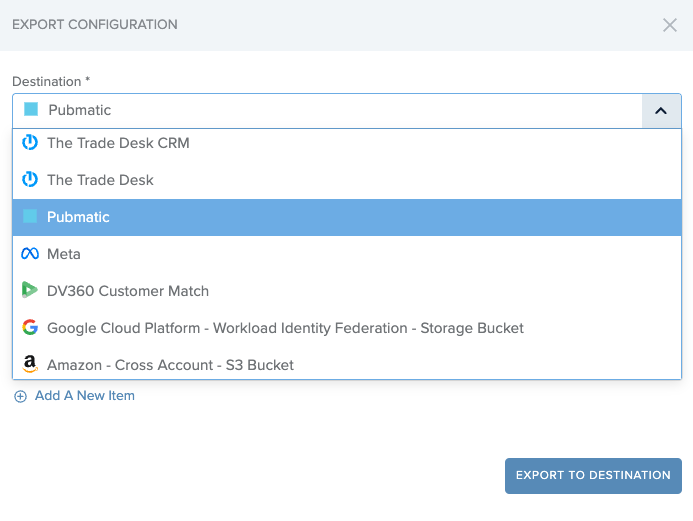Screen dimensions: 693x521
Task: Click the DV360 green play icon
Action: 30,290
